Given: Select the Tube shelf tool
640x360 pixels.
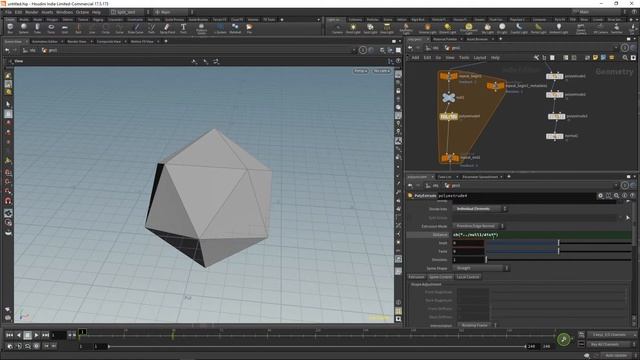Looking at the screenshot, I should (37, 28).
